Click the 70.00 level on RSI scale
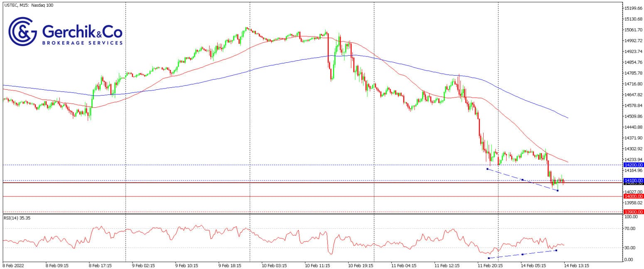This screenshot has height=269, width=644. [x=632, y=229]
